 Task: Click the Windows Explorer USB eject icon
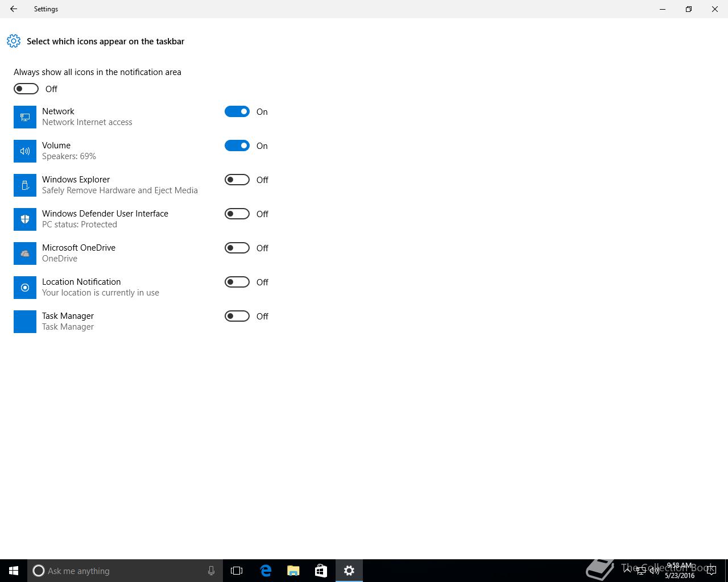[25, 185]
